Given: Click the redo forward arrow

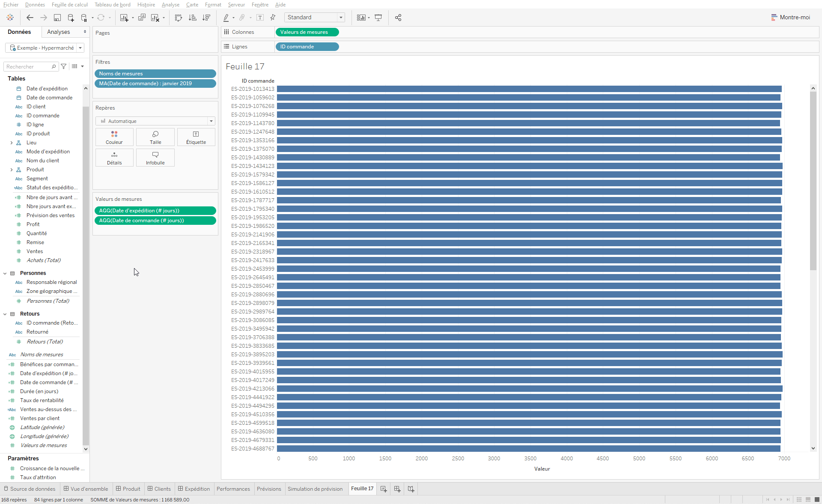Looking at the screenshot, I should [x=44, y=18].
